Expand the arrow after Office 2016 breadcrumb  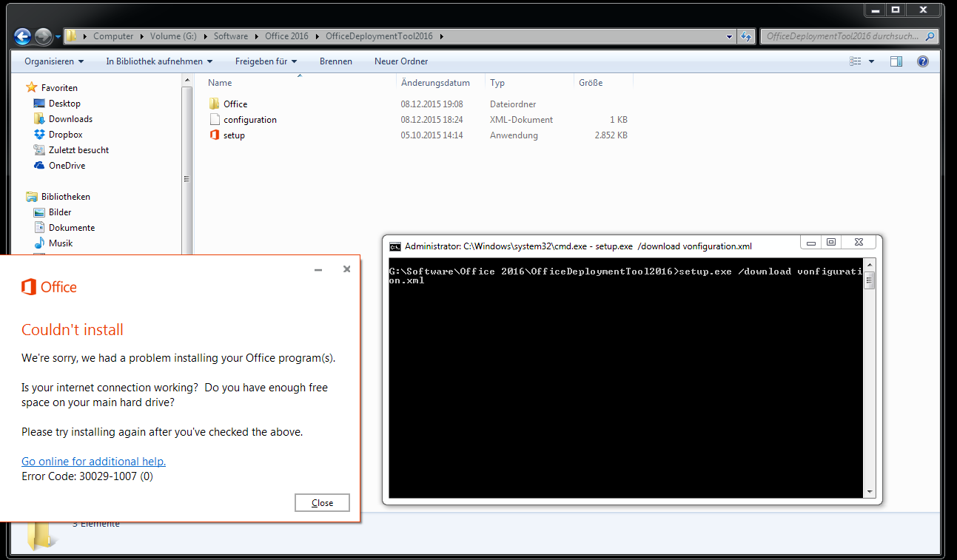(318, 36)
